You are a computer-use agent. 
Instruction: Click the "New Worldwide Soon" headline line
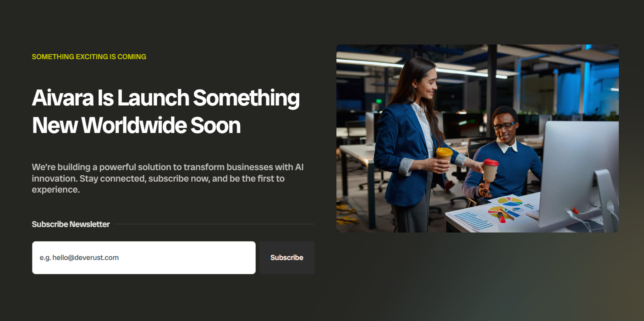point(136,125)
